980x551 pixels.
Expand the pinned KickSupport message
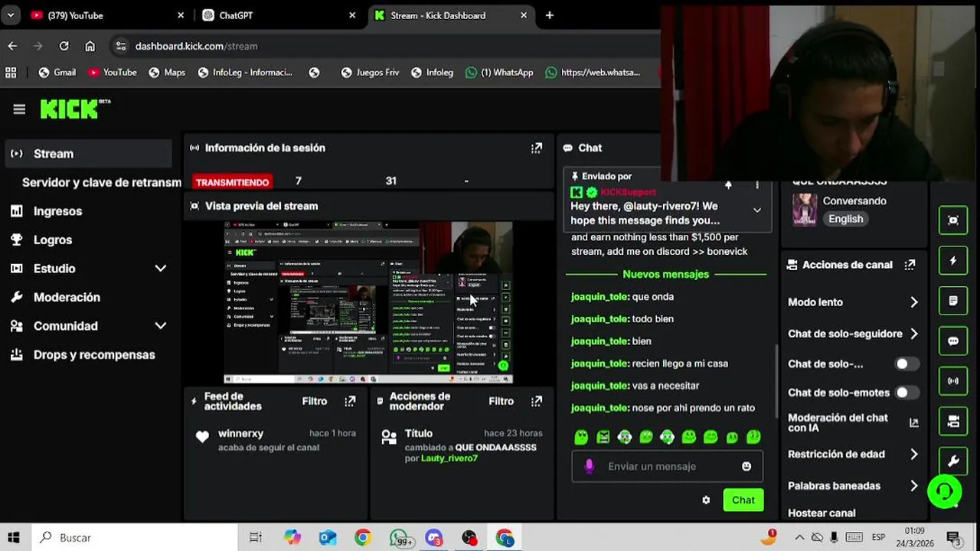(x=757, y=210)
